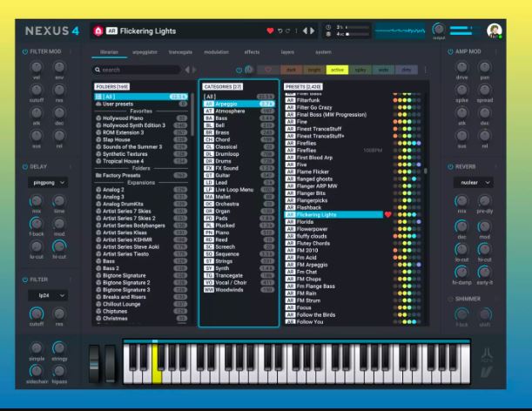
Task: Click the red home icon beside preset name
Action: pyautogui.click(x=98, y=30)
